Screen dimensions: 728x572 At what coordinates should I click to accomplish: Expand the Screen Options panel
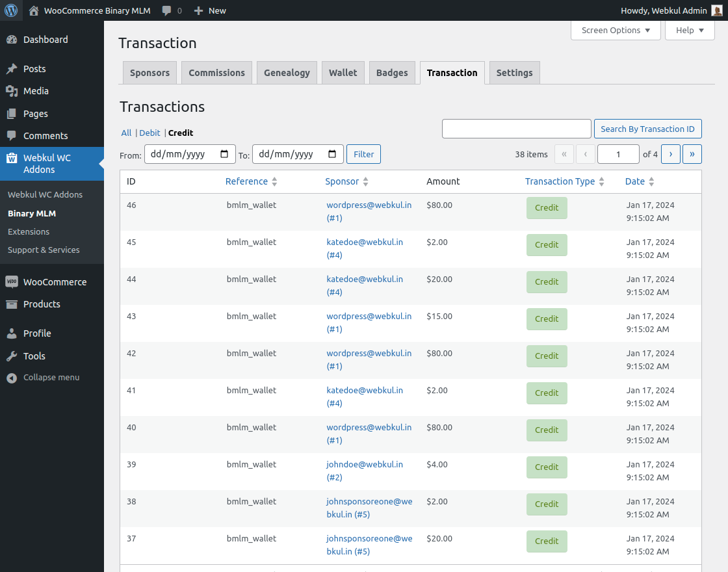(x=615, y=30)
